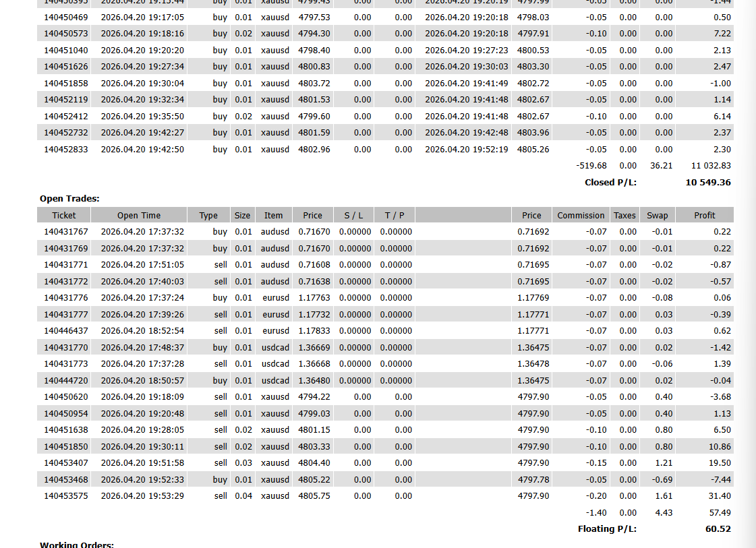This screenshot has width=756, height=548.
Task: Click the Price header before Commission
Action: click(531, 216)
